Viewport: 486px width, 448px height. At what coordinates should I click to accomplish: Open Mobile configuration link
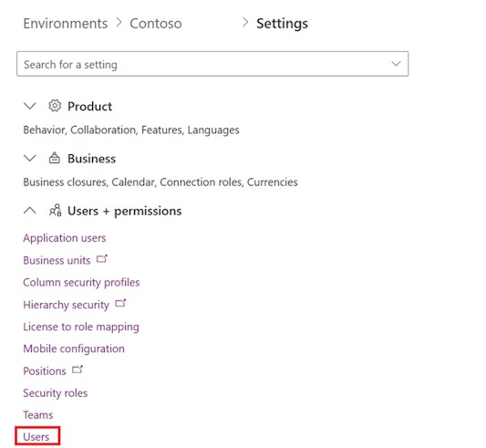pos(74,349)
